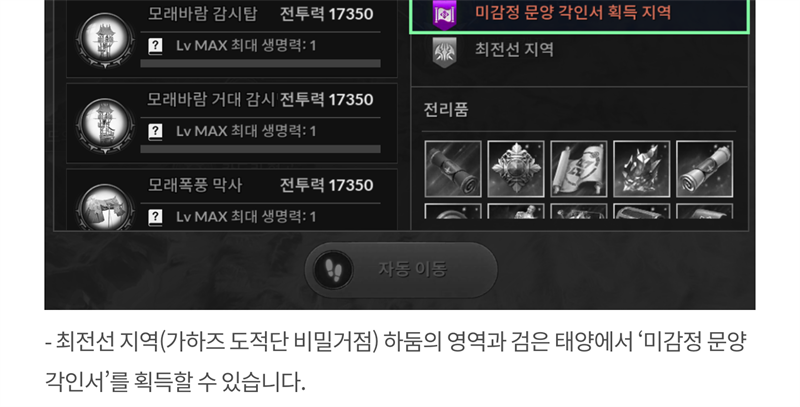
Task: Click the unfurled patterned scroll loot item
Action: coord(579,169)
